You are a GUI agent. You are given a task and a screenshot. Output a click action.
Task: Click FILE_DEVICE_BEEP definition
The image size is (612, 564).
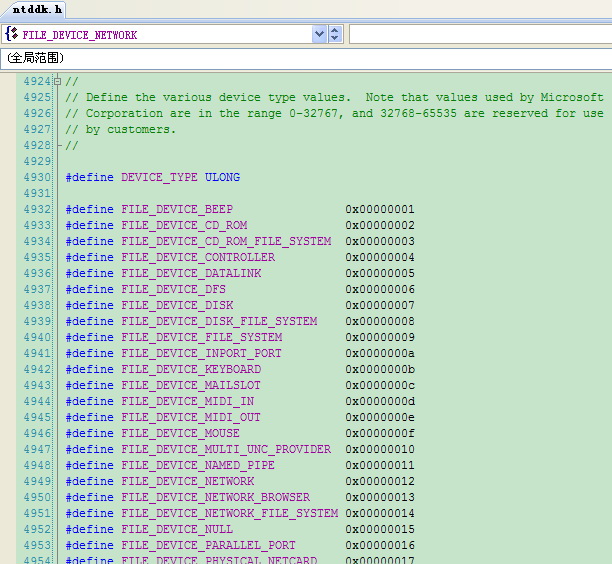177,209
